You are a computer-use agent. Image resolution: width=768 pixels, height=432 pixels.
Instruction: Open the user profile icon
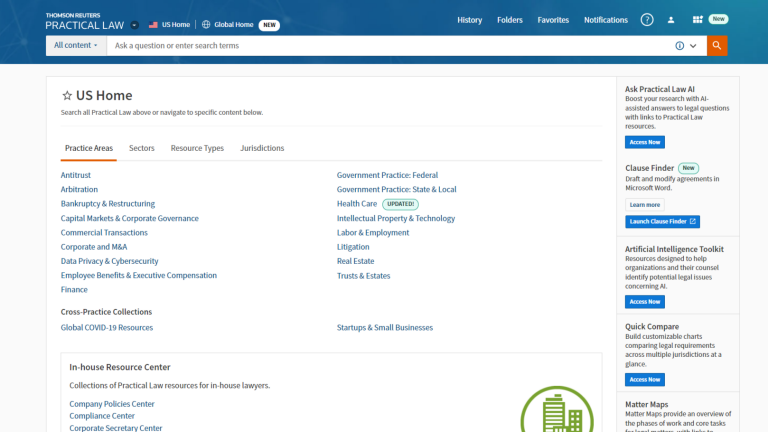click(x=671, y=20)
